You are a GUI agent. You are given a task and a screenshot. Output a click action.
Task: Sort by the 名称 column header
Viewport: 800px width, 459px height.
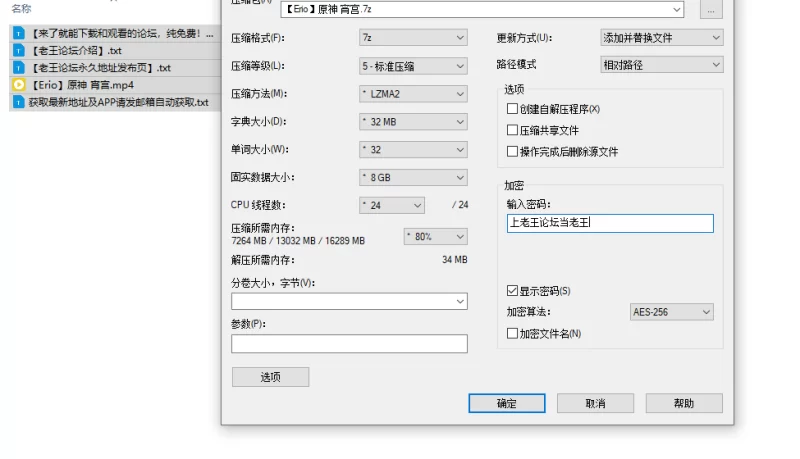click(x=21, y=9)
